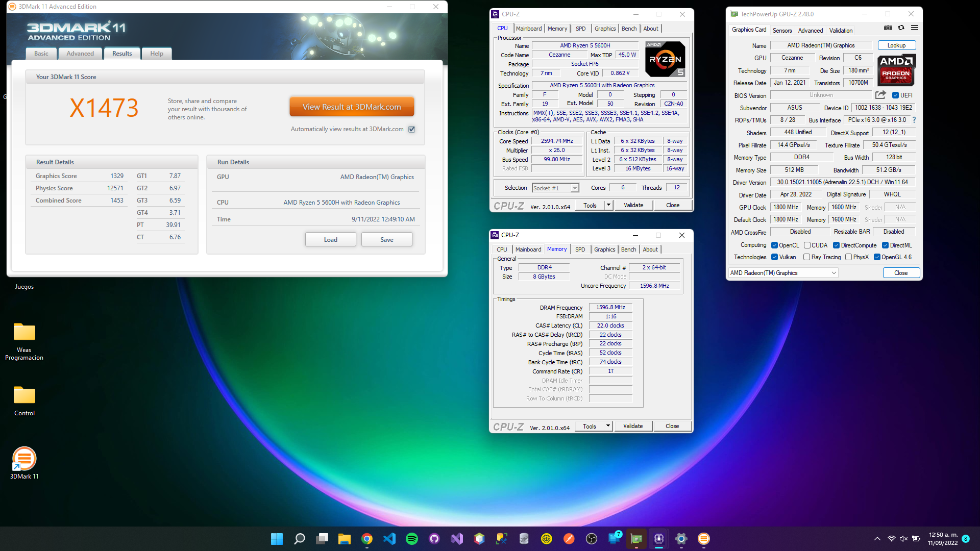Open Bench tab in upper CPU-Z

[x=629, y=29]
